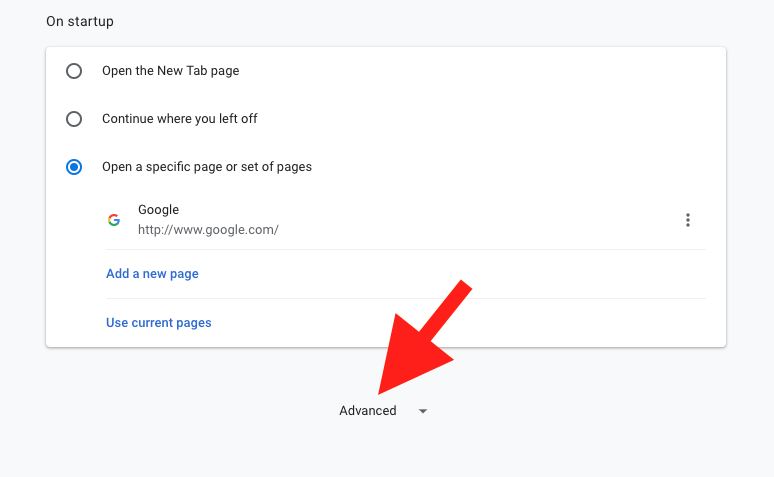
Task: Click the Google startup page title
Action: (x=158, y=210)
